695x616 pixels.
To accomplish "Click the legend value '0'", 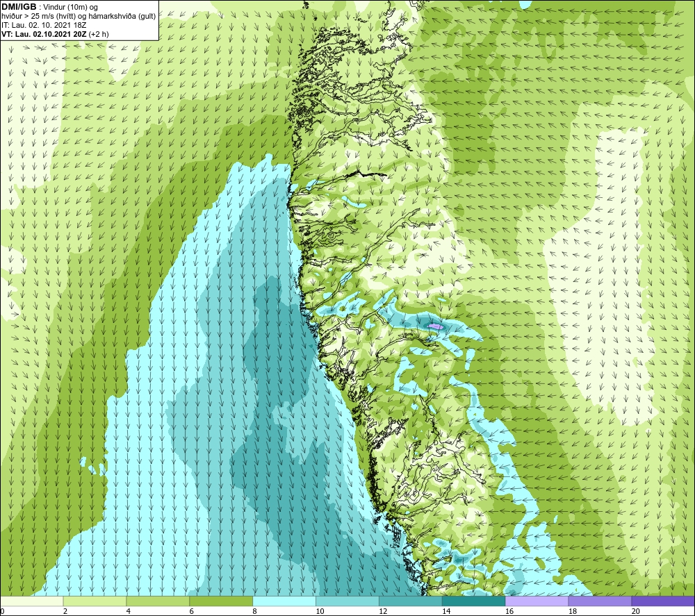I will (x=3, y=611).
